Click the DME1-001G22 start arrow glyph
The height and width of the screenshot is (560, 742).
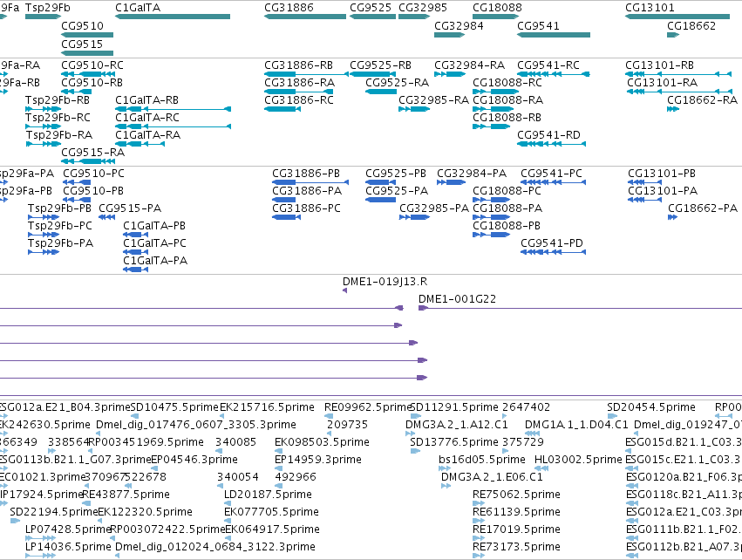click(x=423, y=308)
